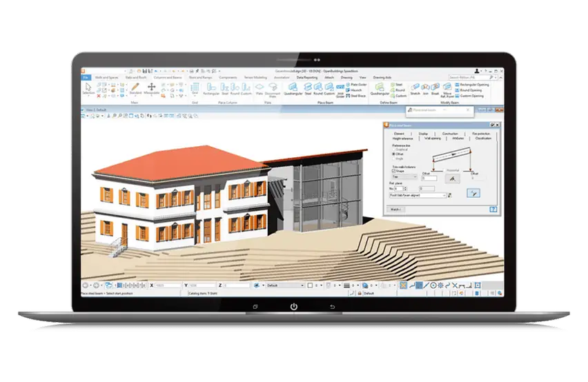Click the Match button in dialog
The width and height of the screenshot is (588, 382).
point(395,210)
